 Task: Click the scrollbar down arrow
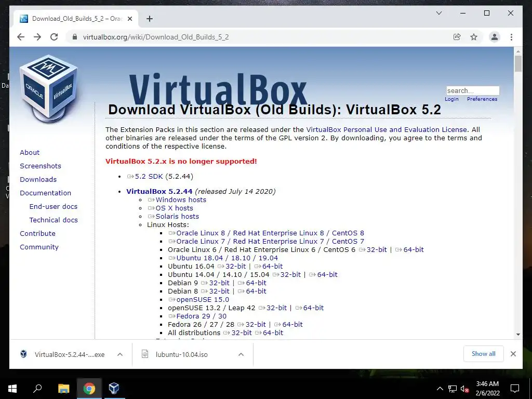click(x=518, y=335)
